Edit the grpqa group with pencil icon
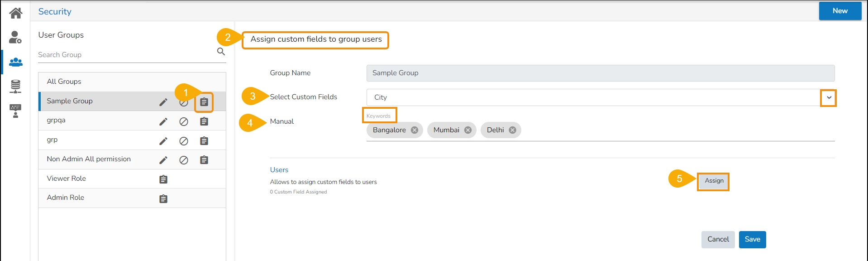 tap(163, 121)
